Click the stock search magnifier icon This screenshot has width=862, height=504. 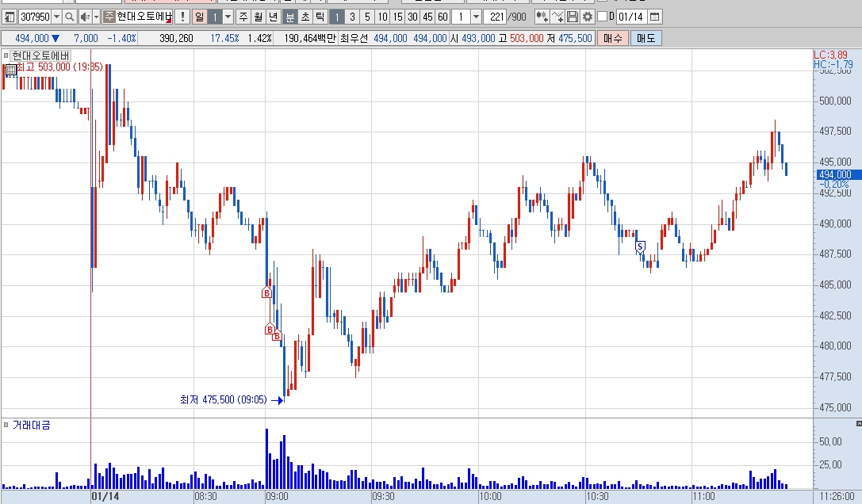pyautogui.click(x=69, y=17)
